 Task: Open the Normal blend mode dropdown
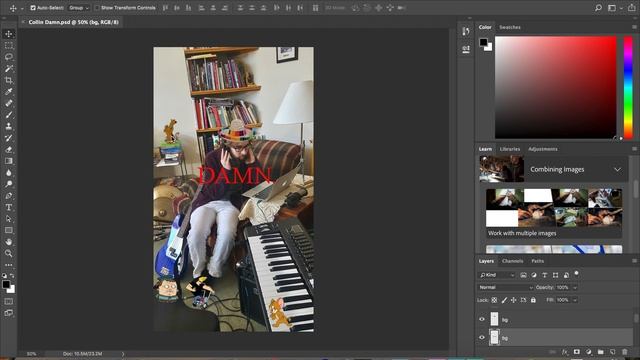[506, 287]
